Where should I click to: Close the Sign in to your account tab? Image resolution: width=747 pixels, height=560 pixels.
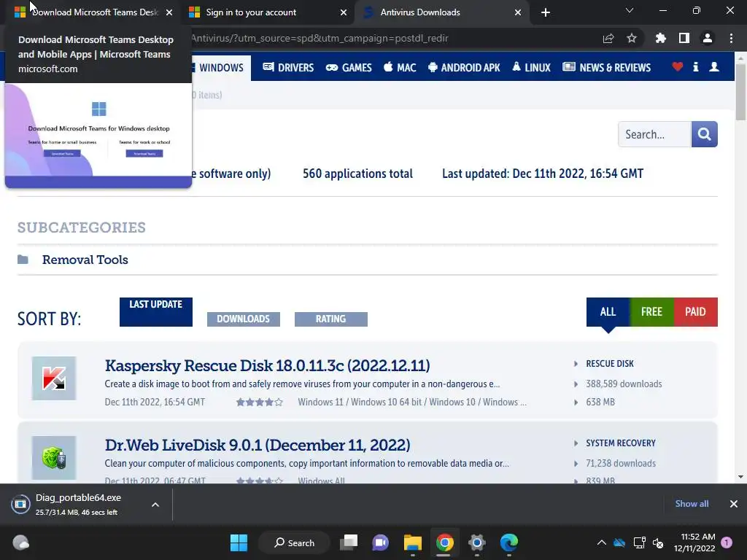pyautogui.click(x=344, y=12)
